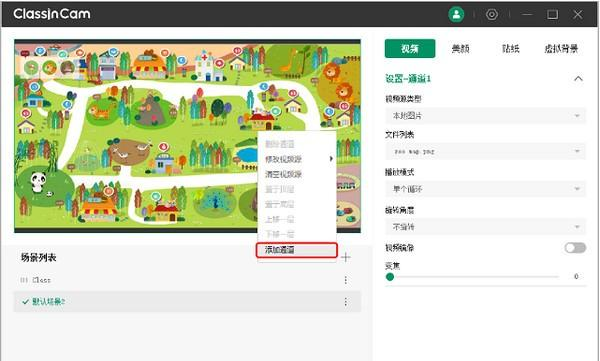Open three-dot menu for Class scene
600x361 pixels.
tap(346, 280)
